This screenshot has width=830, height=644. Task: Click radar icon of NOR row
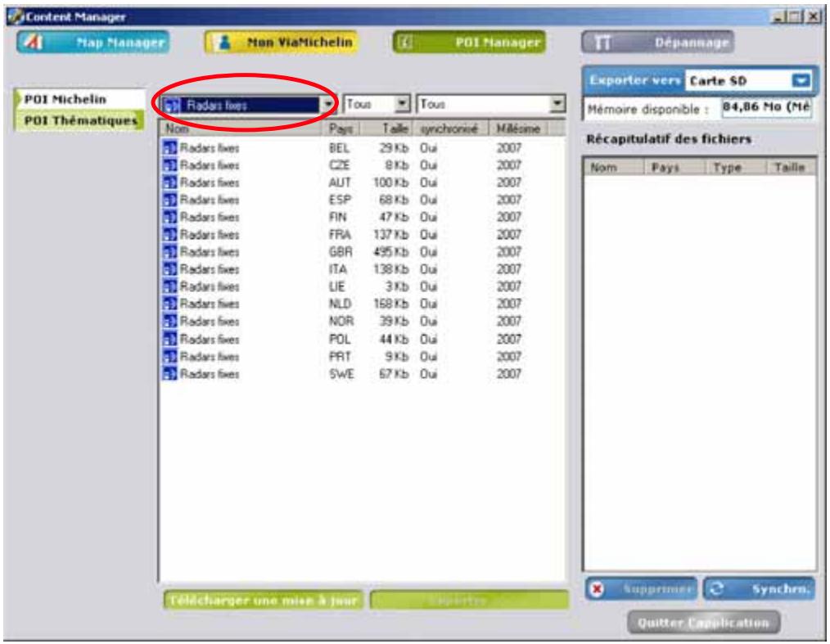click(x=170, y=322)
